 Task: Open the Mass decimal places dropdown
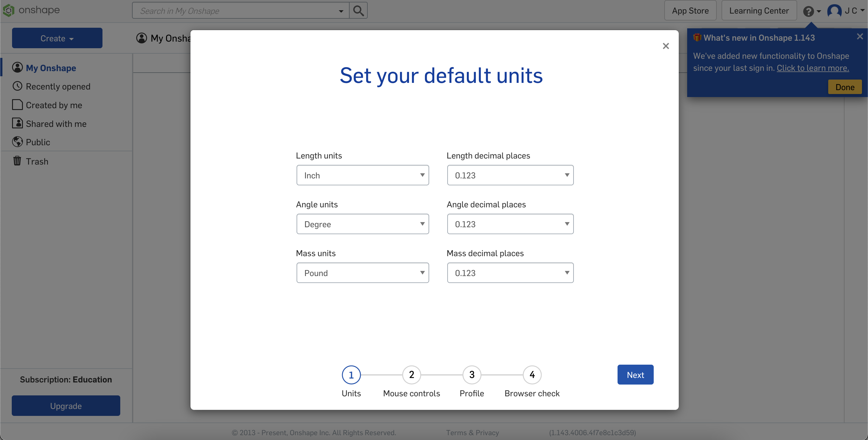tap(510, 272)
